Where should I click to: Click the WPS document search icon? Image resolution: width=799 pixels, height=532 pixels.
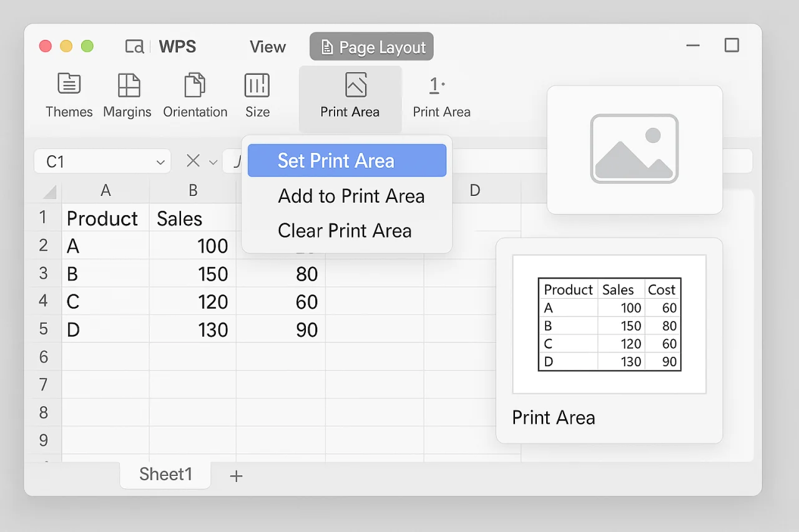click(135, 47)
